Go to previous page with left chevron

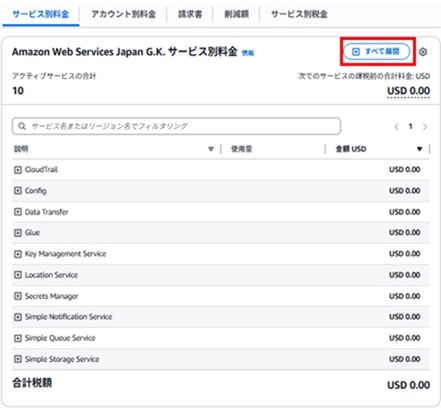[396, 127]
